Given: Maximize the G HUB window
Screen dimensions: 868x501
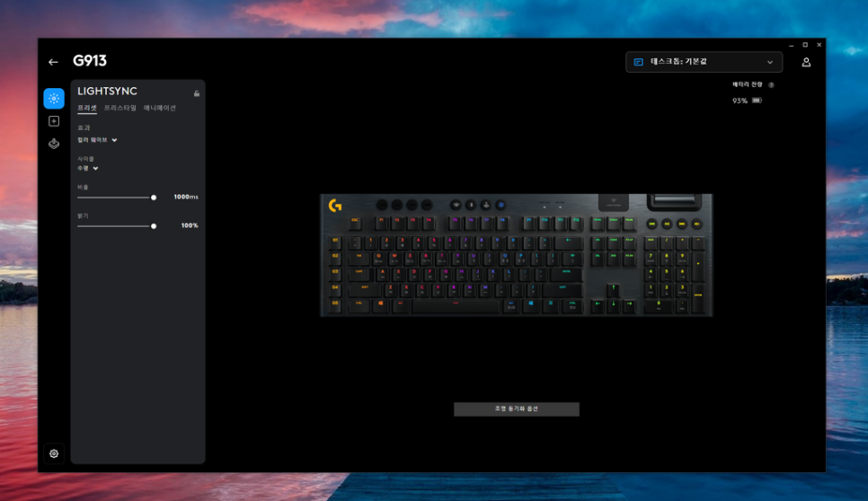Looking at the screenshot, I should click(805, 45).
